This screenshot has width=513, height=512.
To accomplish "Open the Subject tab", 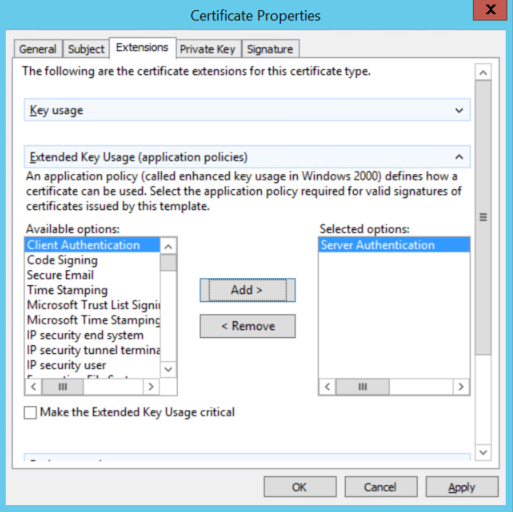I will click(86, 49).
